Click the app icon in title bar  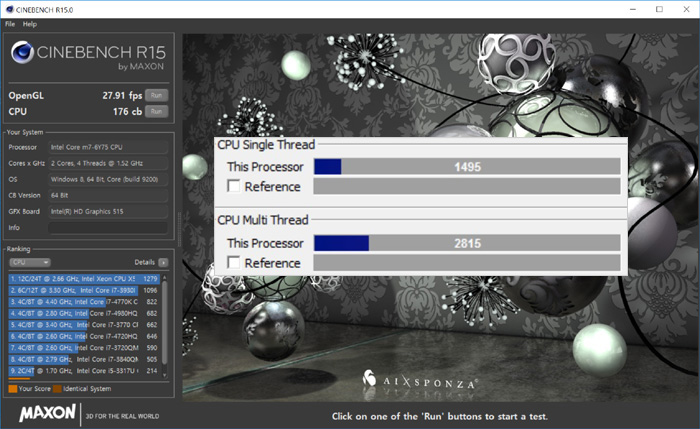click(9, 9)
